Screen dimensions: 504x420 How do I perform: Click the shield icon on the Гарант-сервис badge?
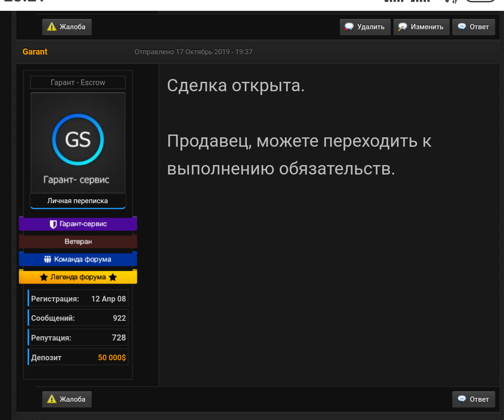coord(53,224)
